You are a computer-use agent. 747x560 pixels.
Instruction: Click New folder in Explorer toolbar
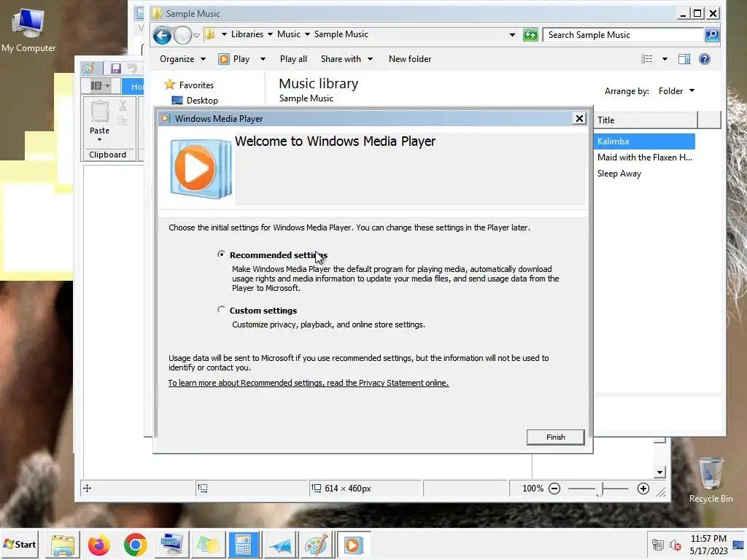(x=410, y=59)
